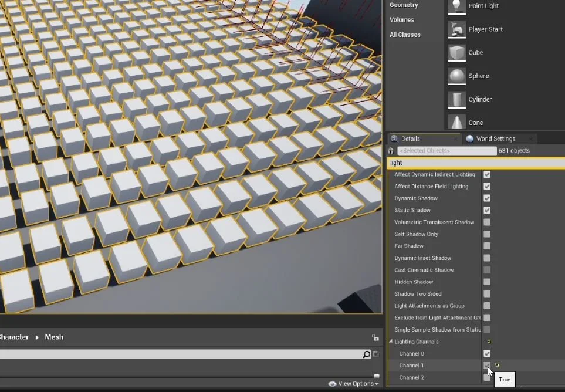Select the Player Start actor
Screen dimensions: 565x392
[486, 29]
